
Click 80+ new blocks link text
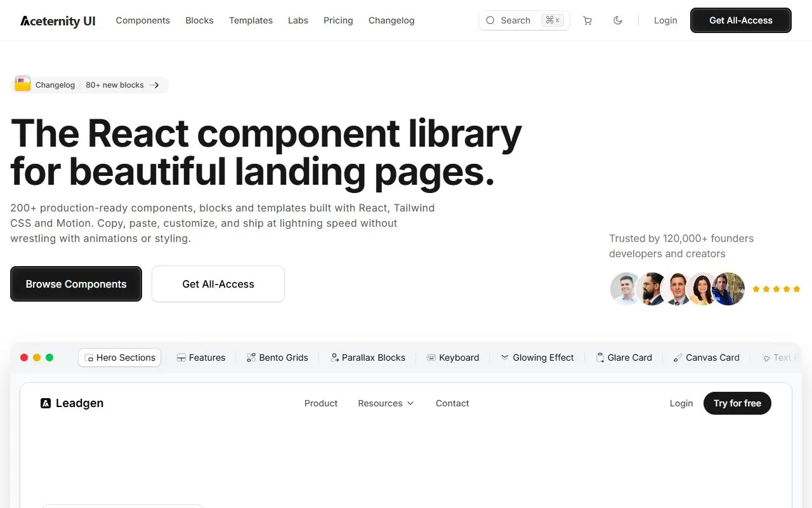[x=115, y=85]
